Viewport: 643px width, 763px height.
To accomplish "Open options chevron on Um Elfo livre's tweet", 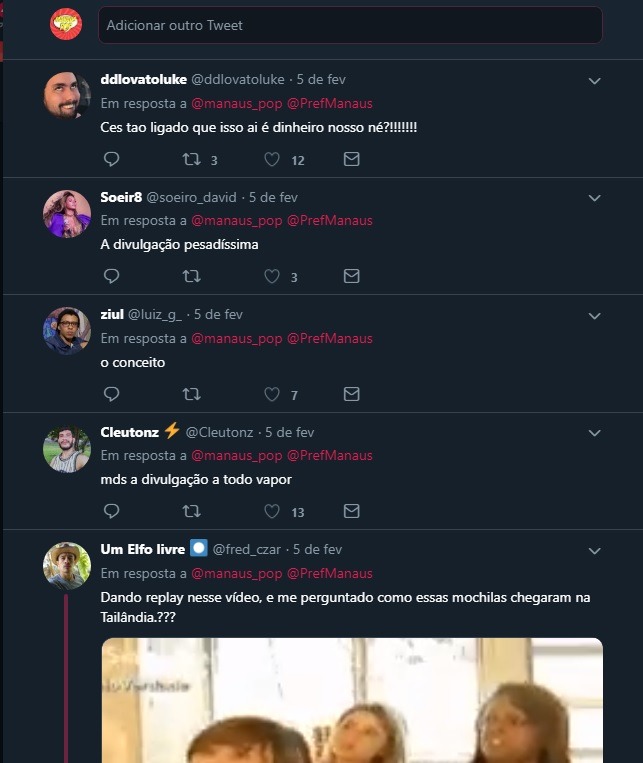I will [x=594, y=550].
